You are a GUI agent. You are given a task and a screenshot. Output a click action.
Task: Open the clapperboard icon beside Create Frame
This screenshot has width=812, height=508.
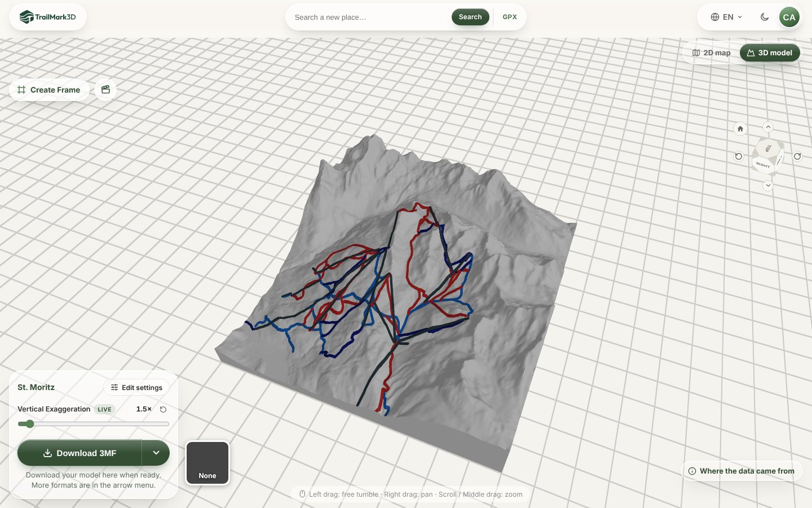click(105, 90)
